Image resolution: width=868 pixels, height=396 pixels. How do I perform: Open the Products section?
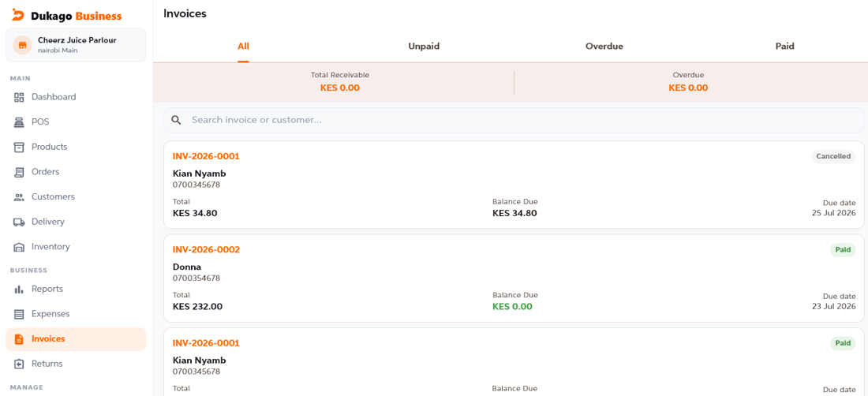pyautogui.click(x=76, y=147)
